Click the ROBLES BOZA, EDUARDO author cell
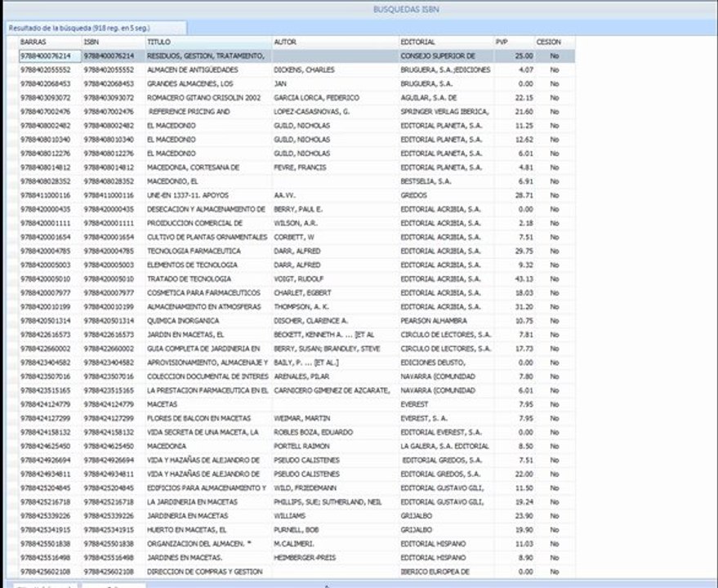The height and width of the screenshot is (588, 718). [x=335, y=432]
